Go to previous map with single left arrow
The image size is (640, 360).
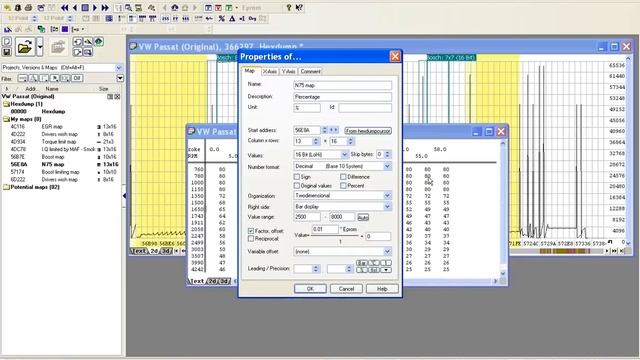(75, 7)
